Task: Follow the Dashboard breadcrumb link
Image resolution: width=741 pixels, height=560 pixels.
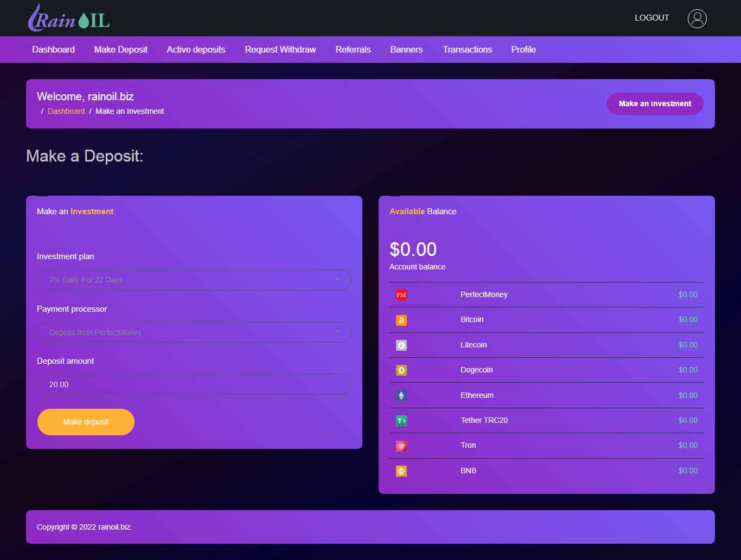Action: coord(66,111)
